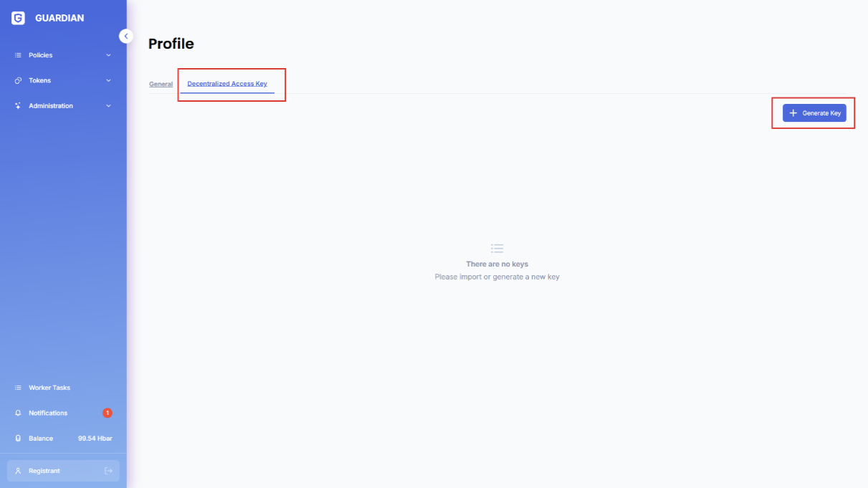Click the red notification count badge
Image resolution: width=868 pixels, height=488 pixels.
pos(107,413)
